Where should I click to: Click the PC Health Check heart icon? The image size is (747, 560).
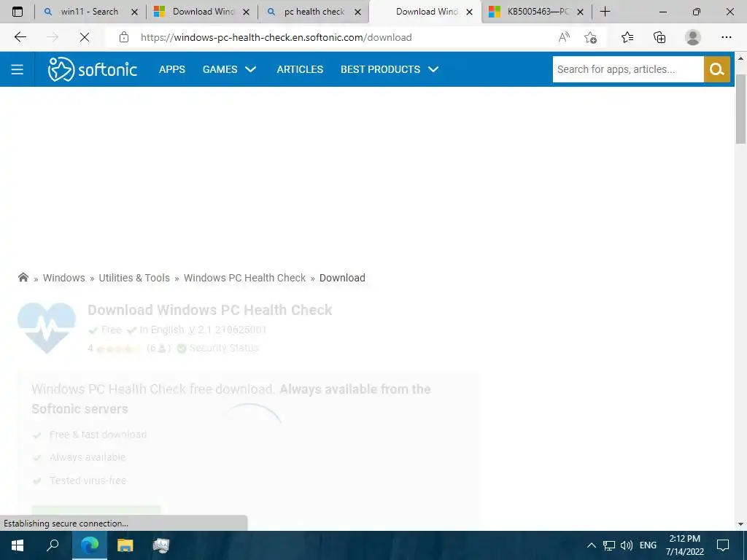[x=47, y=328]
